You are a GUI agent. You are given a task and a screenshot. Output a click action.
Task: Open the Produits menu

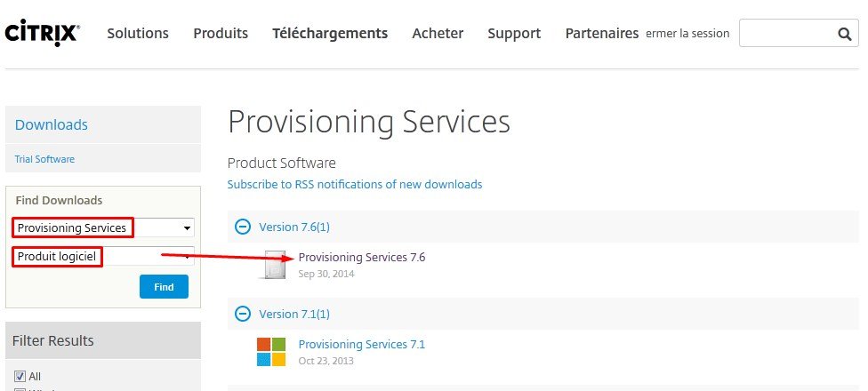(221, 34)
